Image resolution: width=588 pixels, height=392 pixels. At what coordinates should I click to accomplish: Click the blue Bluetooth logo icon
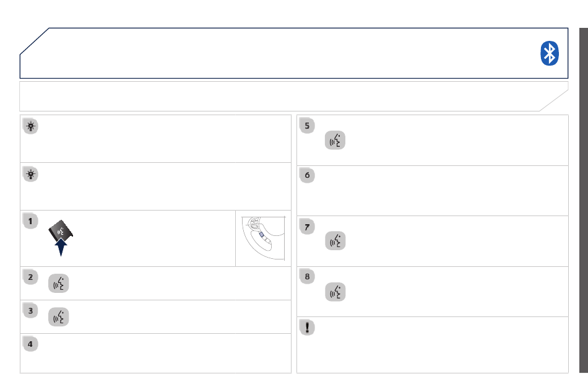point(550,53)
